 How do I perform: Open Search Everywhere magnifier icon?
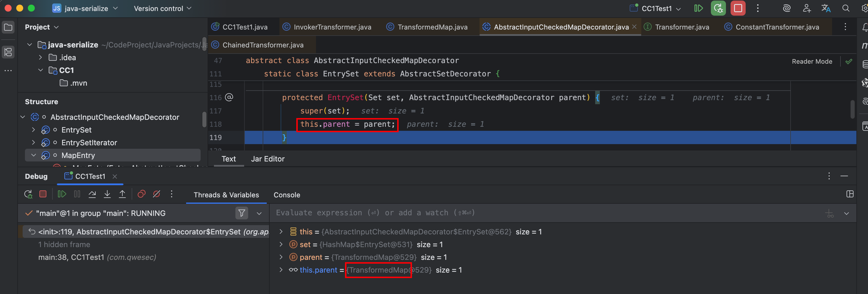pyautogui.click(x=846, y=8)
